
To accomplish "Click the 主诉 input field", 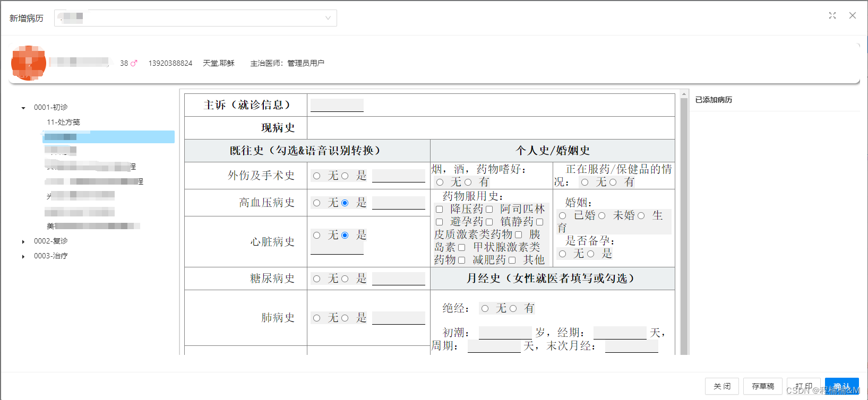I will coord(337,105).
